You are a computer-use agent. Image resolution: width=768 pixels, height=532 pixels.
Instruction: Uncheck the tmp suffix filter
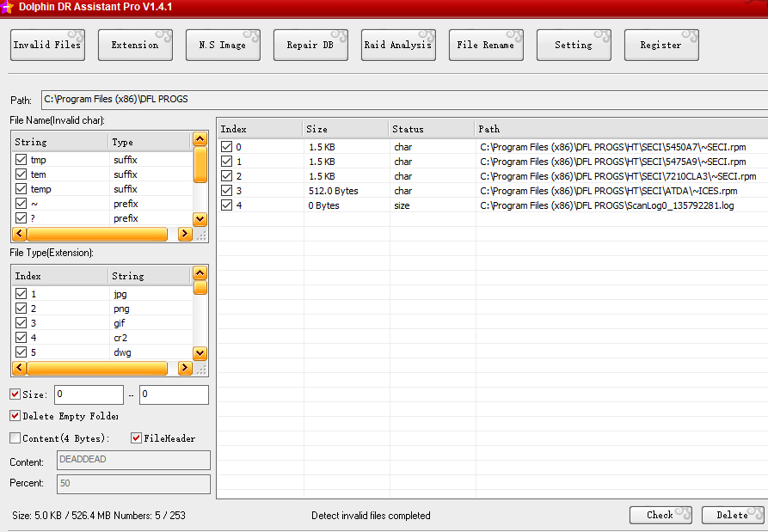(19, 159)
